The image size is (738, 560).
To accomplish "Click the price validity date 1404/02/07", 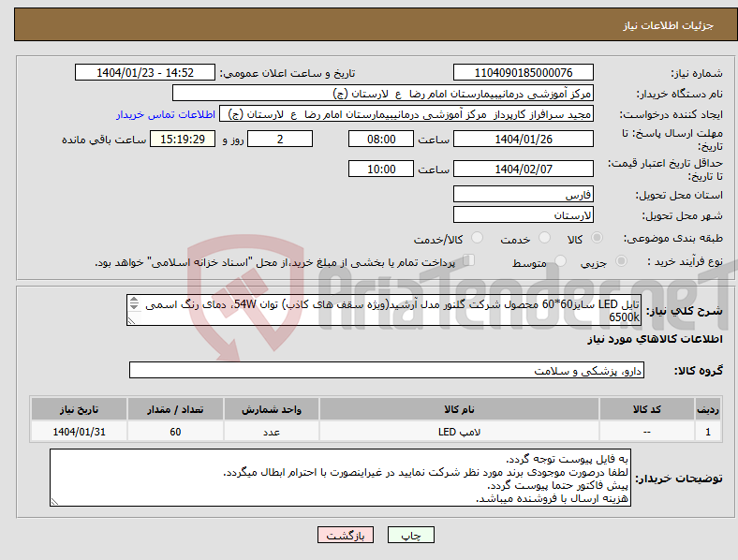I will point(523,169).
